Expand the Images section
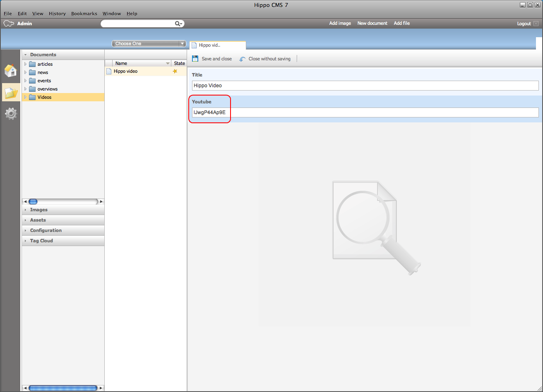 pyautogui.click(x=38, y=210)
